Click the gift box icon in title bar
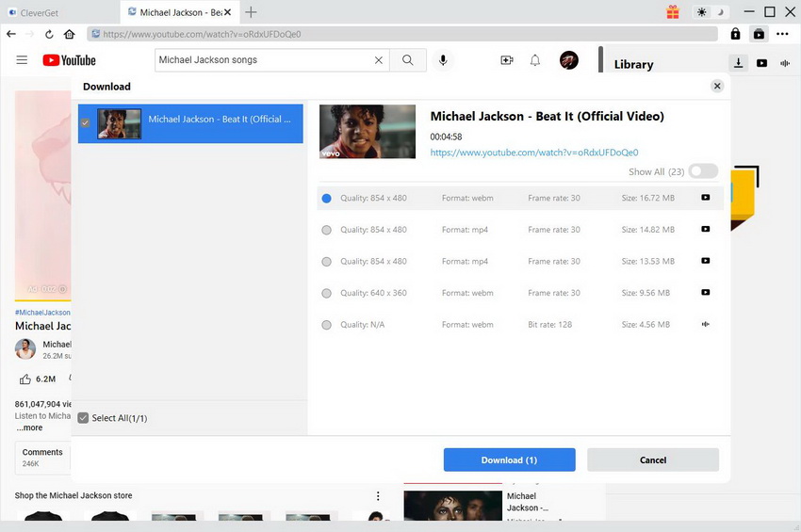The width and height of the screenshot is (801, 532). pos(673,12)
